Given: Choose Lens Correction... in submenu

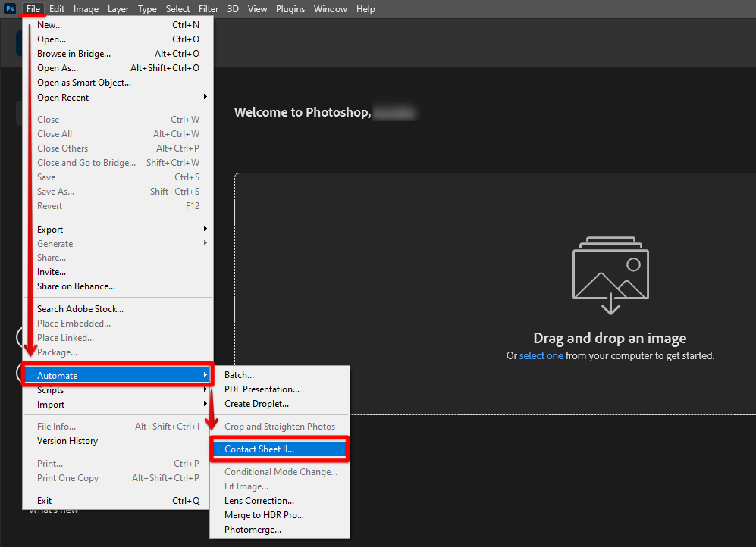Looking at the screenshot, I should pos(280,501).
